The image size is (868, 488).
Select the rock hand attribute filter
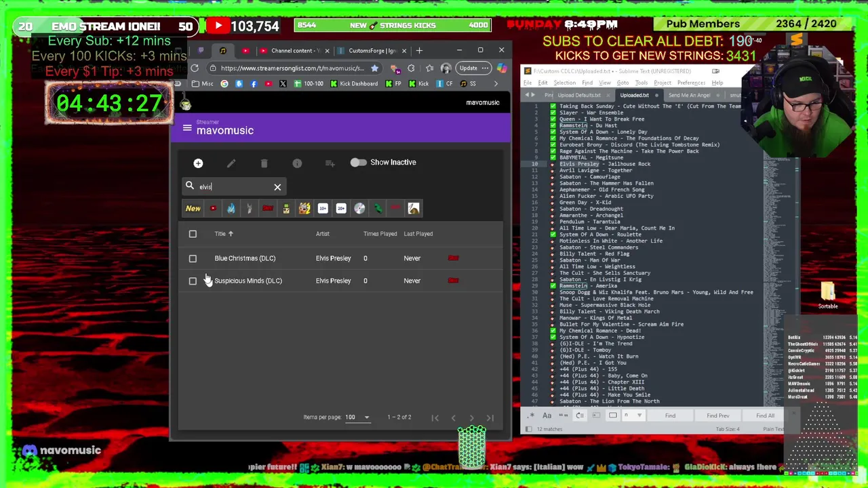click(x=250, y=208)
